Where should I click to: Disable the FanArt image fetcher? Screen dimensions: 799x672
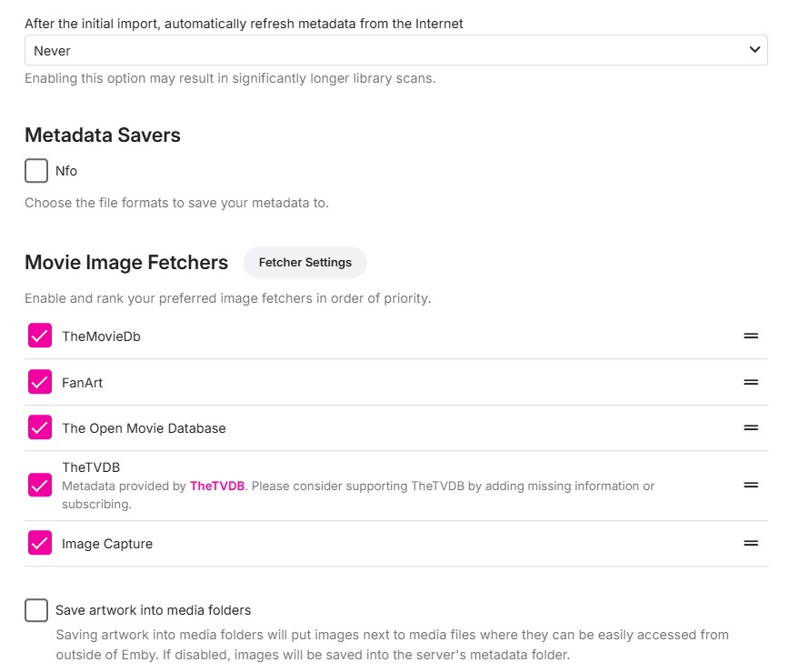pos(40,383)
